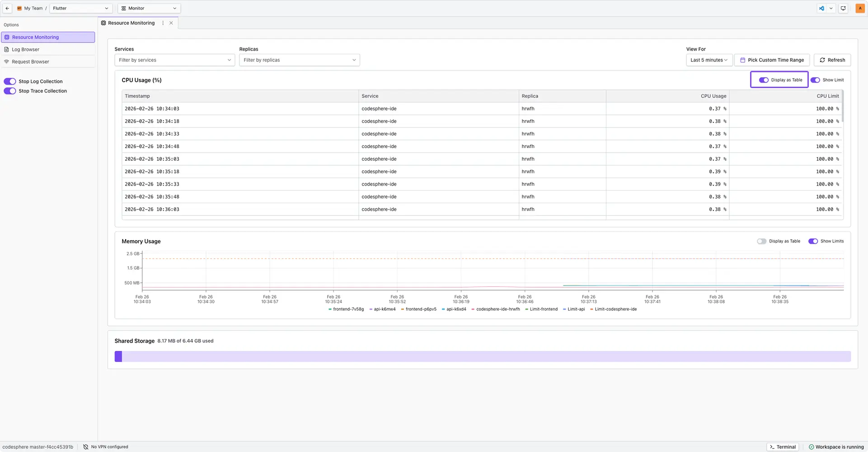
Task: Open the orange user avatar menu
Action: coord(860,8)
